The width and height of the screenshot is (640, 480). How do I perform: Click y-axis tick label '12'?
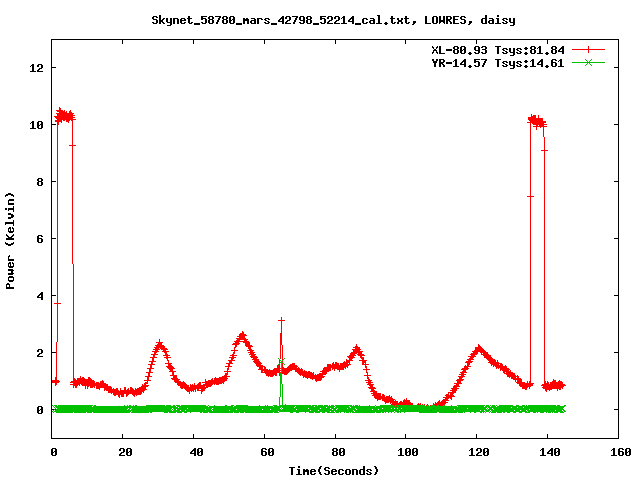coord(36,68)
